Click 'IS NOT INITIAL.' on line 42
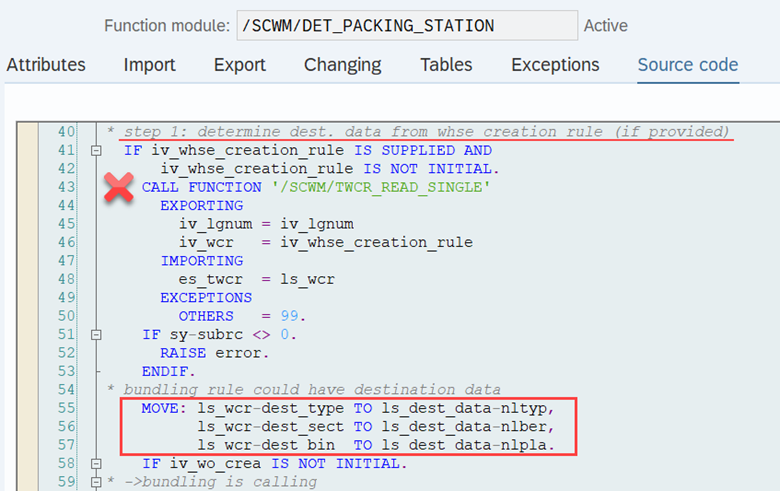This screenshot has width=780, height=491. coord(431,169)
